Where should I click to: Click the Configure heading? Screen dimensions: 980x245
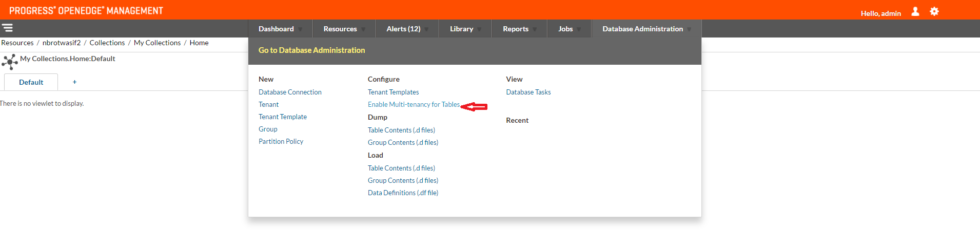point(383,79)
